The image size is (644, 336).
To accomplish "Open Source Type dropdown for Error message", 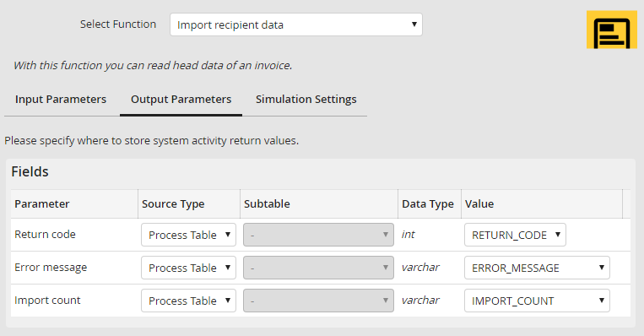I will pos(188,268).
